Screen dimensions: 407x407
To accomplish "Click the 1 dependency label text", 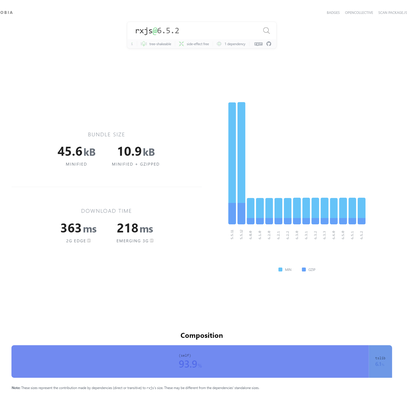I will 235,44.
